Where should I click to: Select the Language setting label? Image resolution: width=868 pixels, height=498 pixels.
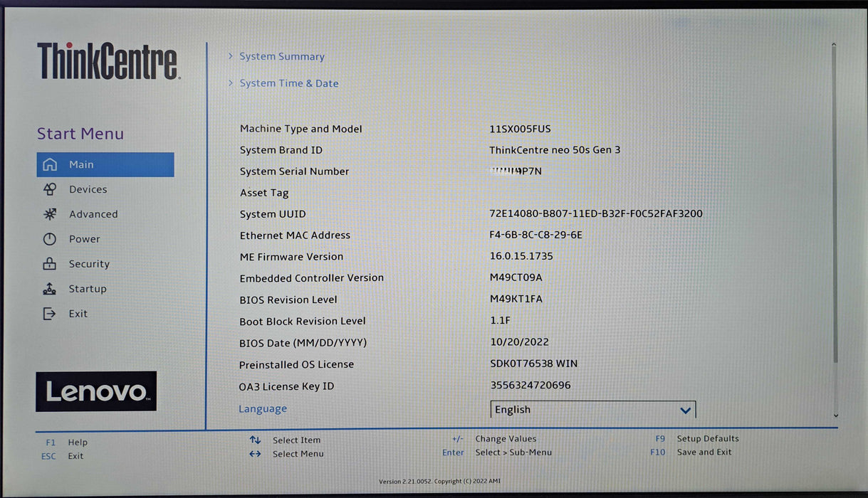pos(263,409)
